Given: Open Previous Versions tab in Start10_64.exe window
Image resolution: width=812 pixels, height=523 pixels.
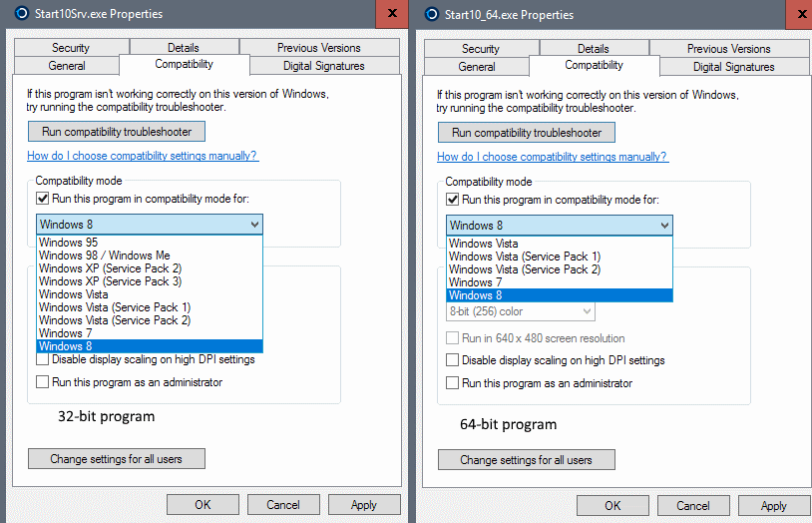Looking at the screenshot, I should (729, 49).
